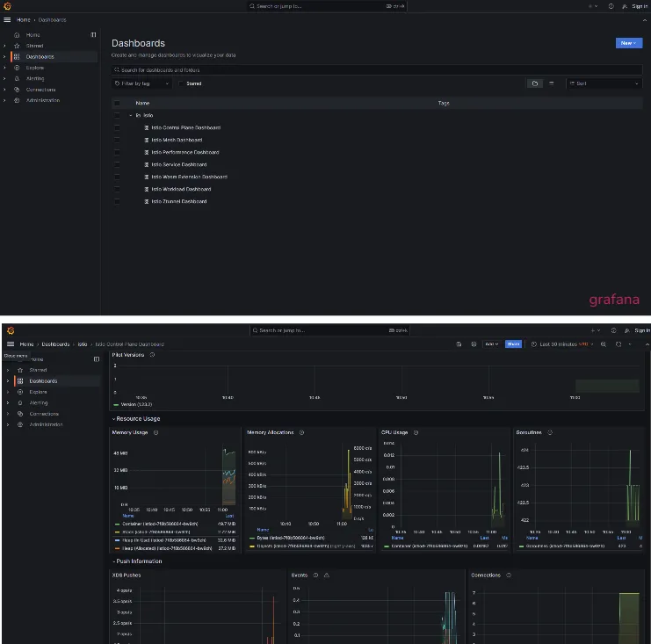Check Istio Mesh Dashboard checkbox
651x644 pixels.
117,140
